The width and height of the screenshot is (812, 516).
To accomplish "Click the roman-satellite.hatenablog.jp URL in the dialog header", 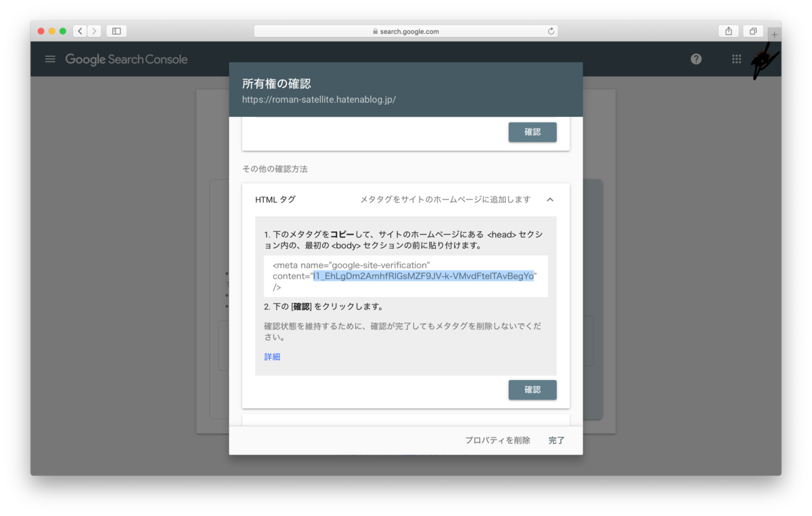I will (319, 99).
